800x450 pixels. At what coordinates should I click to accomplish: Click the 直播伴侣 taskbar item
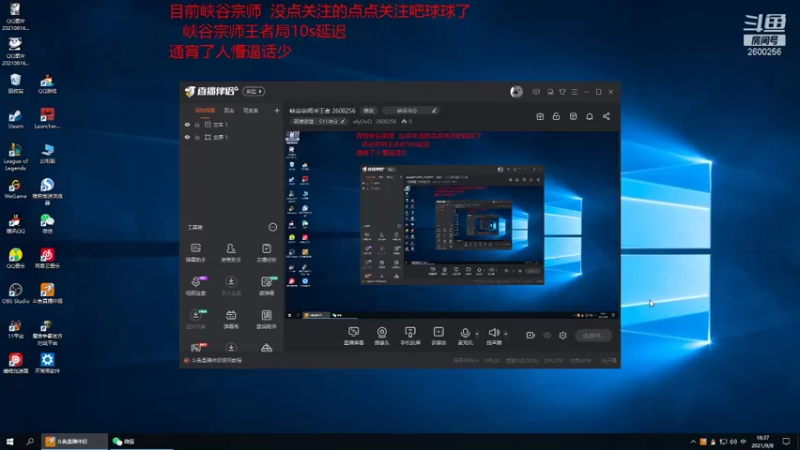pyautogui.click(x=74, y=441)
